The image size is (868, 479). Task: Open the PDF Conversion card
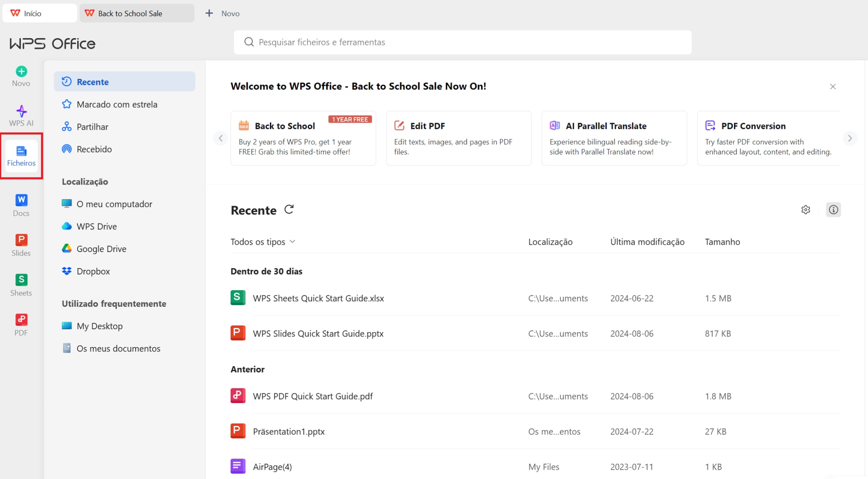tap(768, 138)
